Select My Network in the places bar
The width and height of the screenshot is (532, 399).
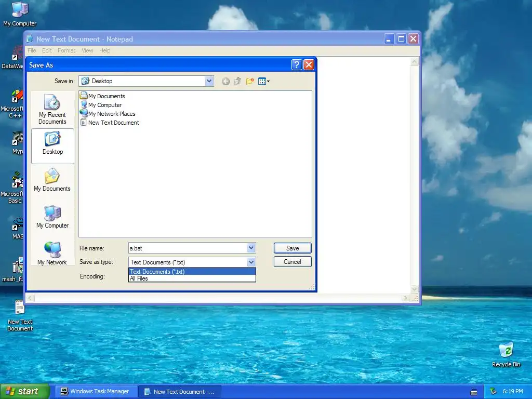[x=52, y=254]
